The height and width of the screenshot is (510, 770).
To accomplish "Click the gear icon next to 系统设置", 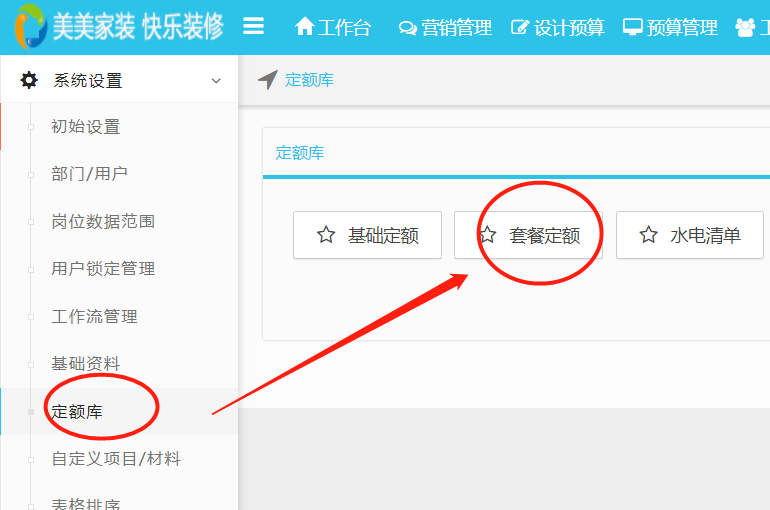I will [x=29, y=80].
